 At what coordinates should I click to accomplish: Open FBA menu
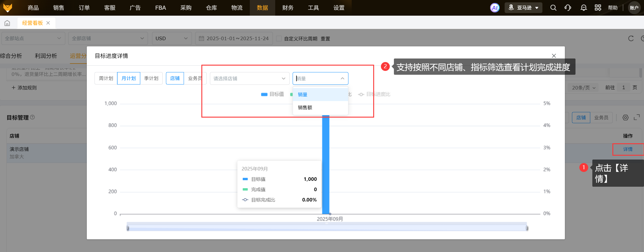(161, 8)
